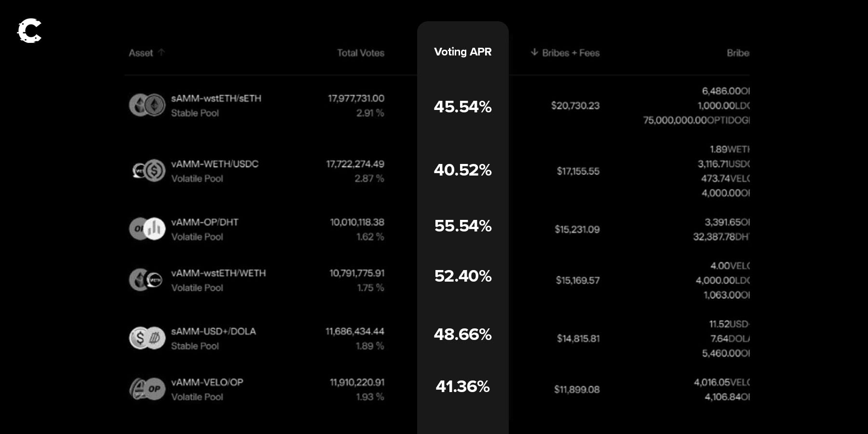Sort by the Asset column arrow
This screenshot has width=868, height=434.
click(161, 53)
